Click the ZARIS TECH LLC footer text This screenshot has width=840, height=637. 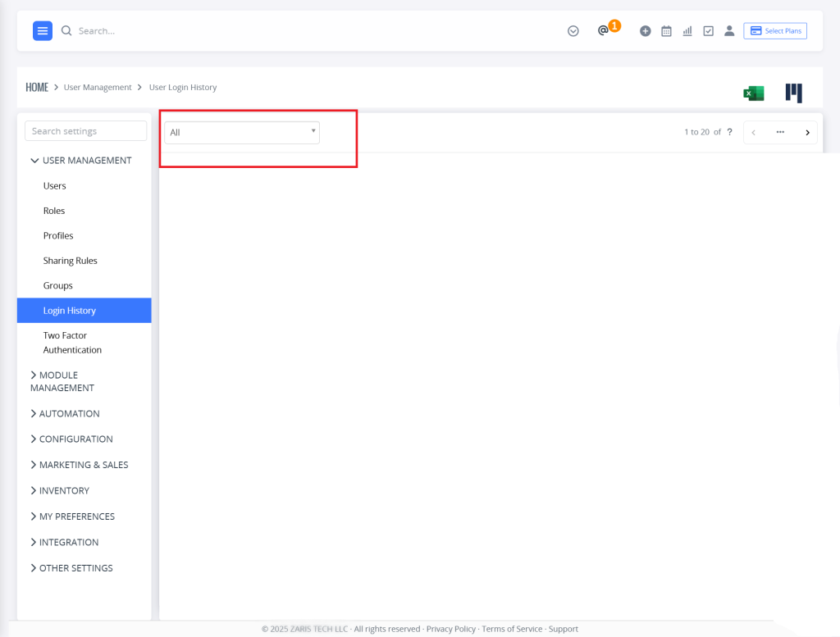[x=319, y=629]
